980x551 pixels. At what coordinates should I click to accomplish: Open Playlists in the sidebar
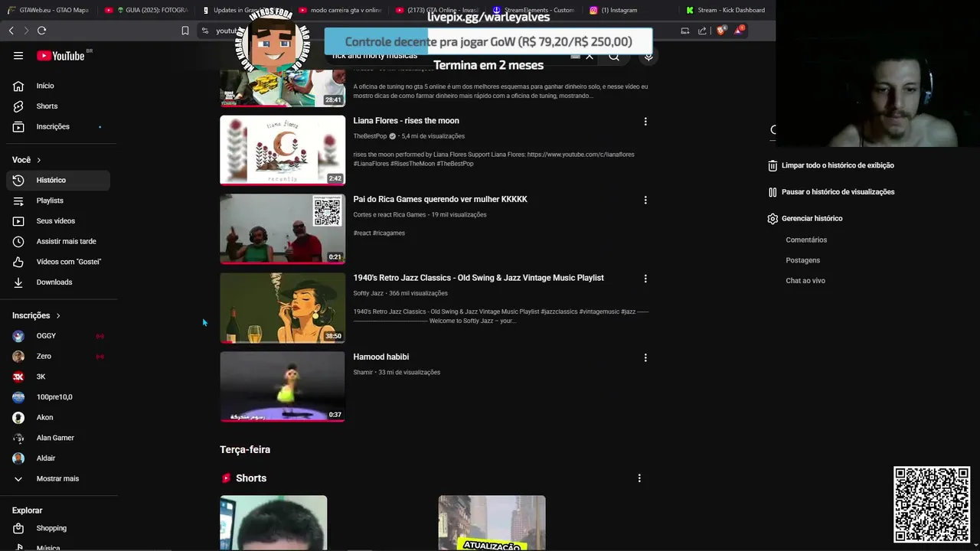click(58, 201)
